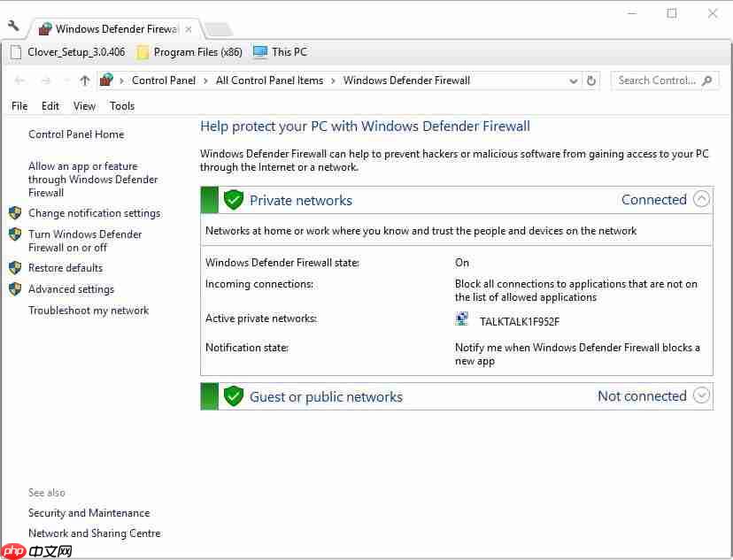Open a new Clover tab
733x560 pixels.
[219, 29]
